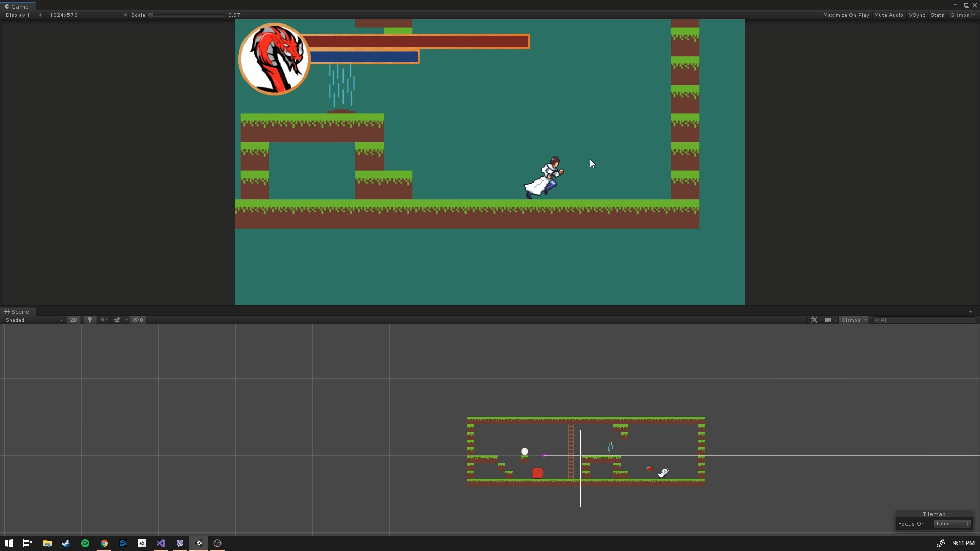Open Shaded draw mode dropdown
This screenshot has width=980, height=551.
pyautogui.click(x=34, y=320)
